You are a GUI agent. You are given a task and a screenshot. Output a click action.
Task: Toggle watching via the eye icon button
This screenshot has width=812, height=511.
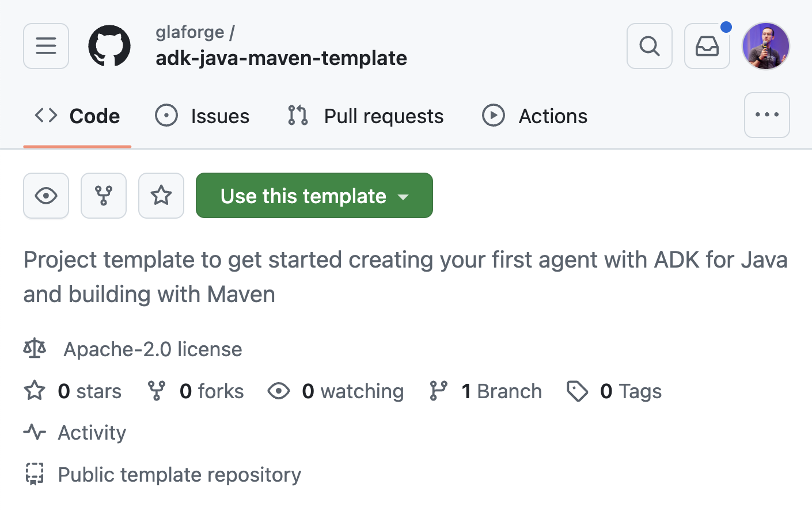[x=46, y=196]
